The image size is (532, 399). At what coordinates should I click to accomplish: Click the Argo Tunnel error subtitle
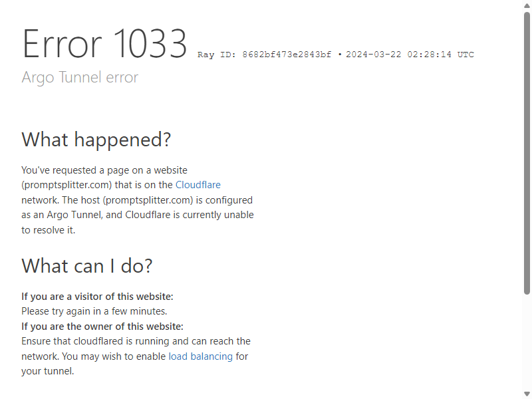pyautogui.click(x=80, y=78)
